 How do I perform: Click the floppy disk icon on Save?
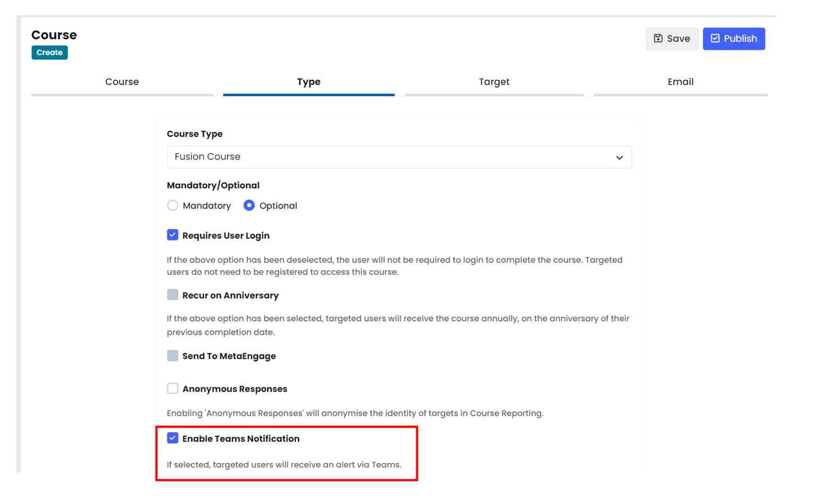[658, 38]
